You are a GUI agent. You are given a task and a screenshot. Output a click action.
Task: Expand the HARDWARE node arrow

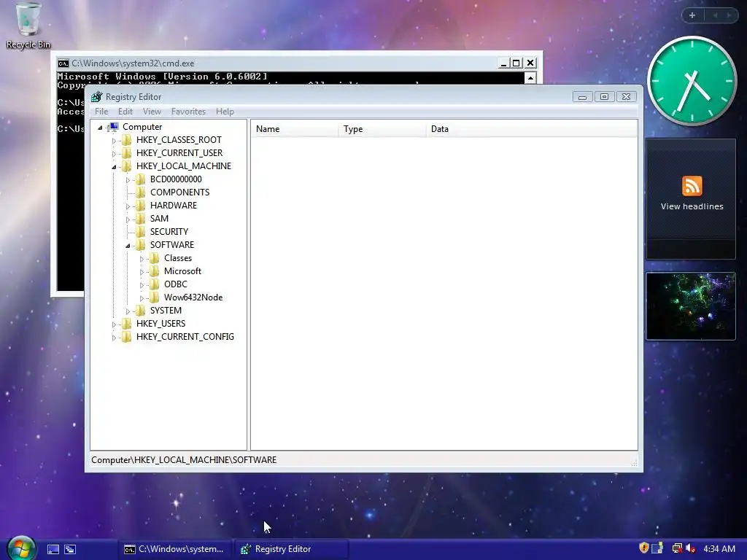click(x=128, y=206)
